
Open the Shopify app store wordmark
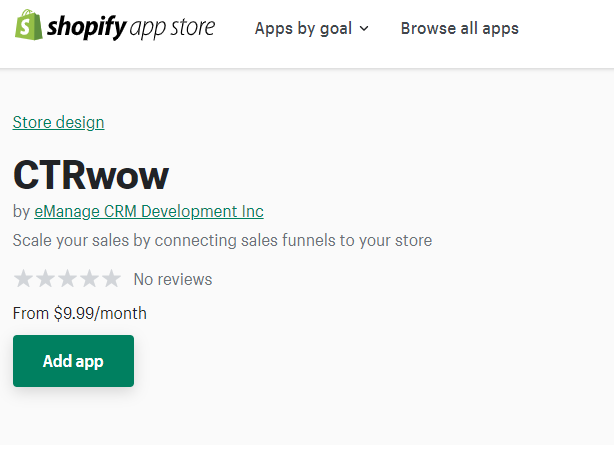point(131,27)
